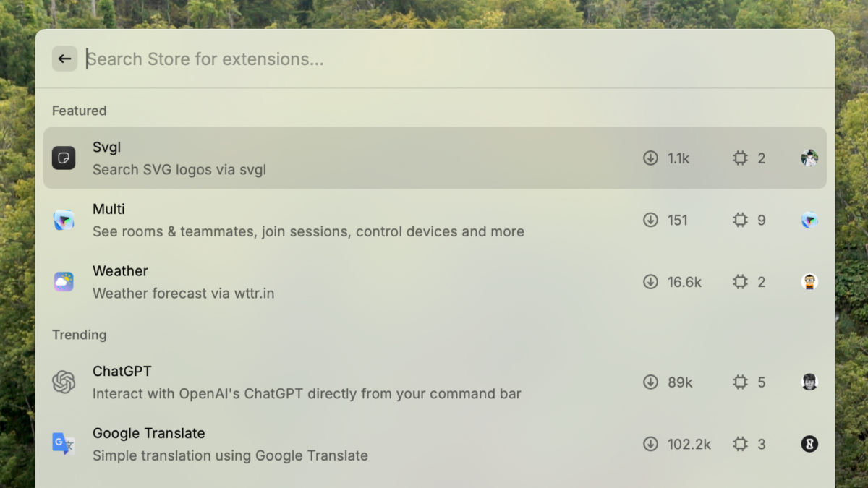Select the Svgl extension title
Viewport: 868px width, 488px height.
pyautogui.click(x=106, y=147)
